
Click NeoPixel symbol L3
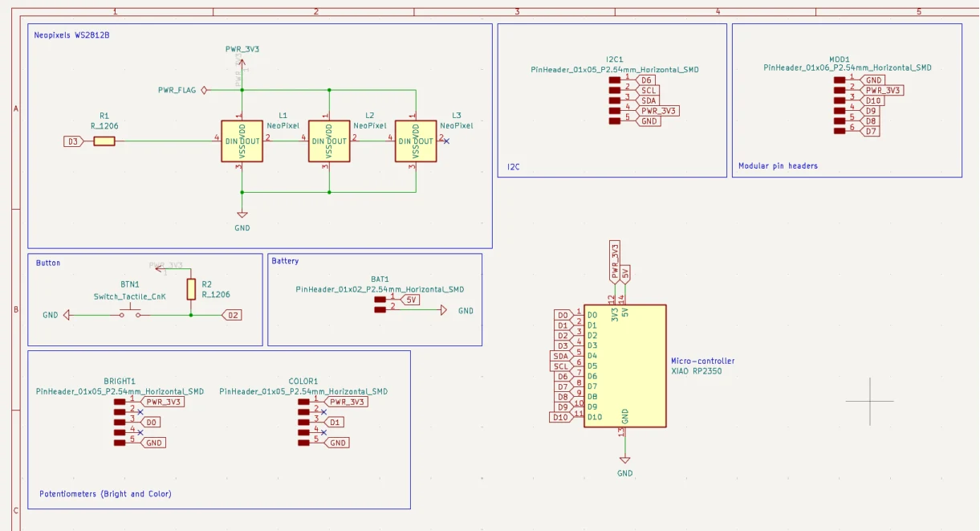click(415, 141)
